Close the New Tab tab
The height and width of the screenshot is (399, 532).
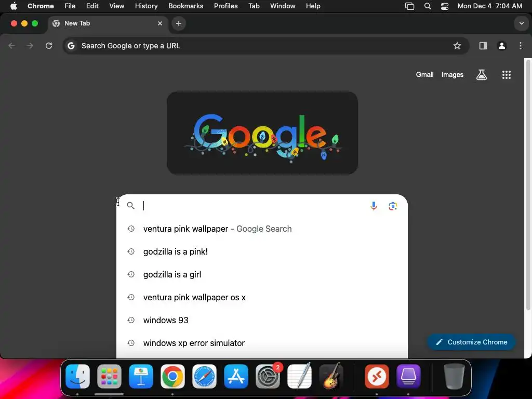[x=160, y=23]
